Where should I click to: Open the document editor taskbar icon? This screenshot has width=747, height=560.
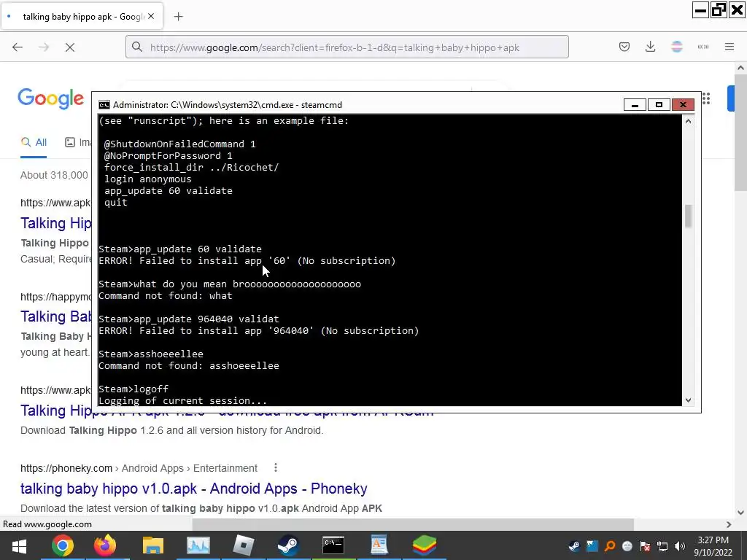coord(379,545)
